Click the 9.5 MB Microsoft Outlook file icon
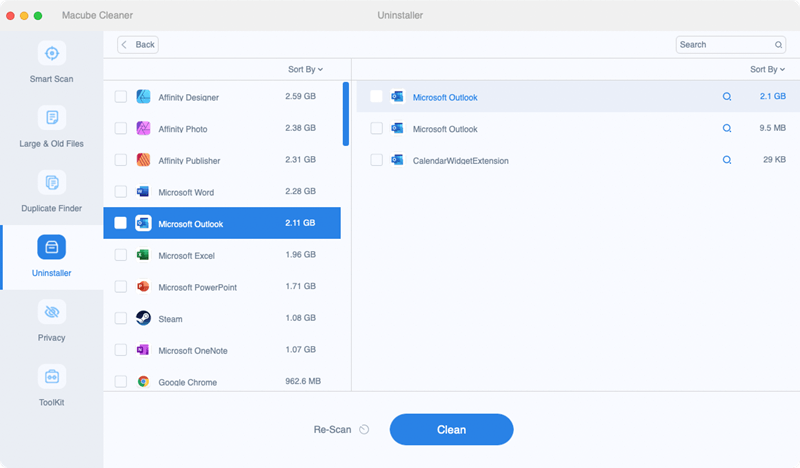 [397, 128]
